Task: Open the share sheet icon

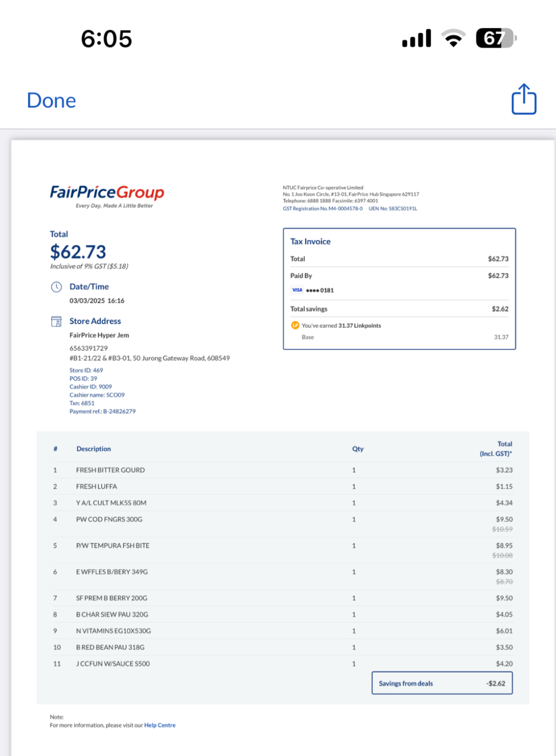Action: point(524,99)
